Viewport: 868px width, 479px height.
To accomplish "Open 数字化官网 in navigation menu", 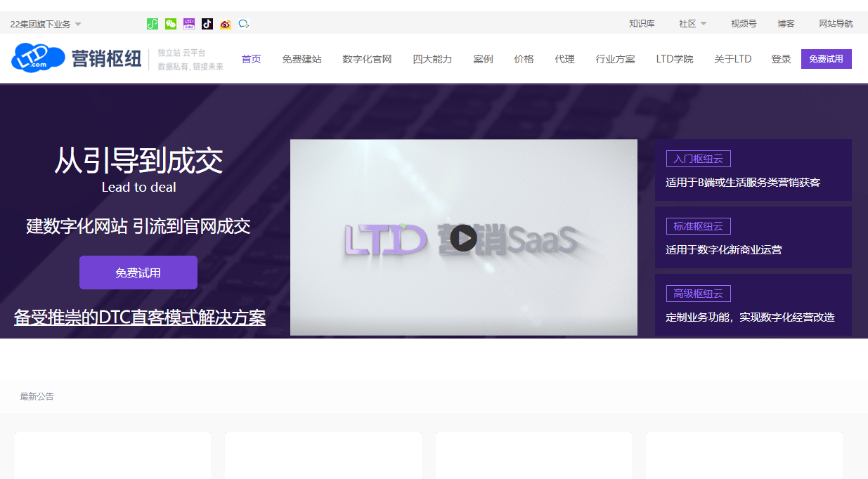I will click(x=367, y=59).
